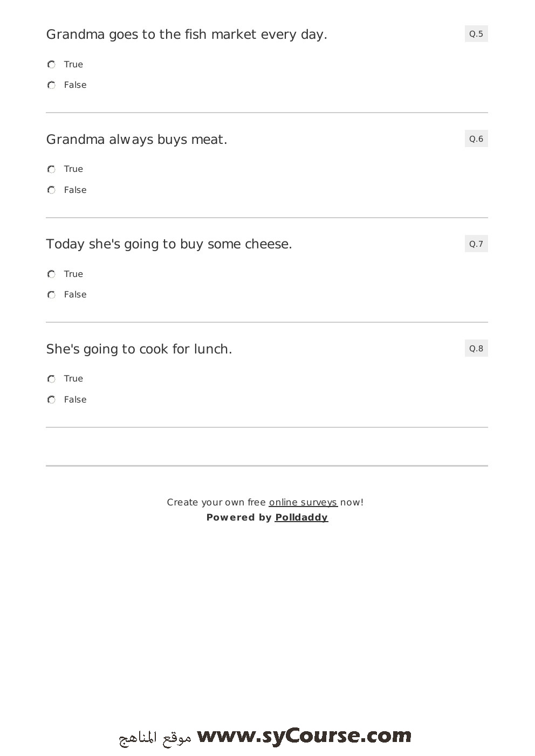Mark True for buying some cheese
This screenshot has height=756, width=535.
tap(51, 274)
